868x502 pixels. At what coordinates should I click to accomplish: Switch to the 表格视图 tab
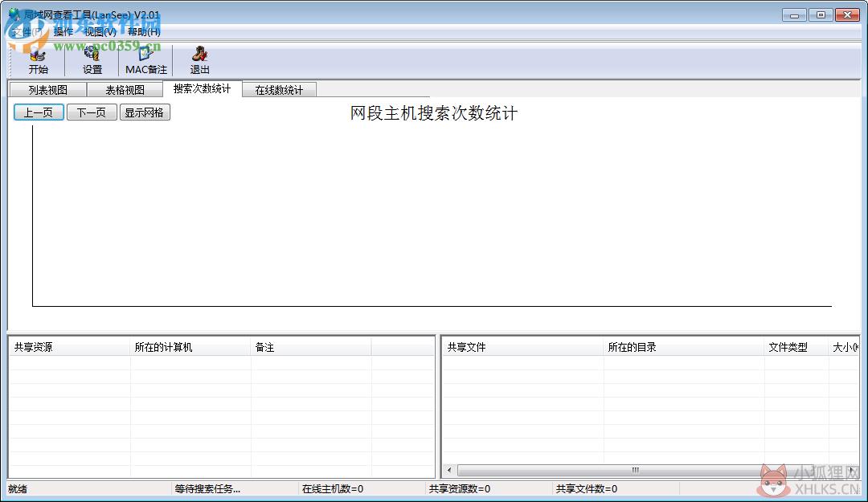(125, 90)
